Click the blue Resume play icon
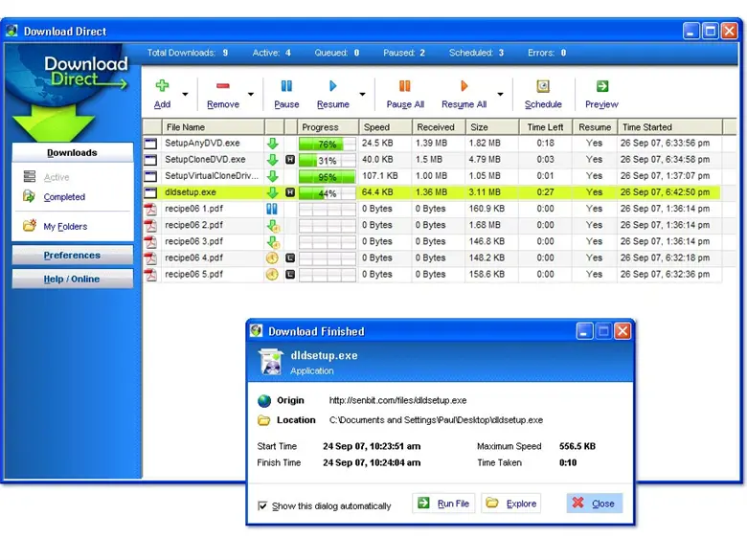The height and width of the screenshot is (560, 747). (x=332, y=86)
